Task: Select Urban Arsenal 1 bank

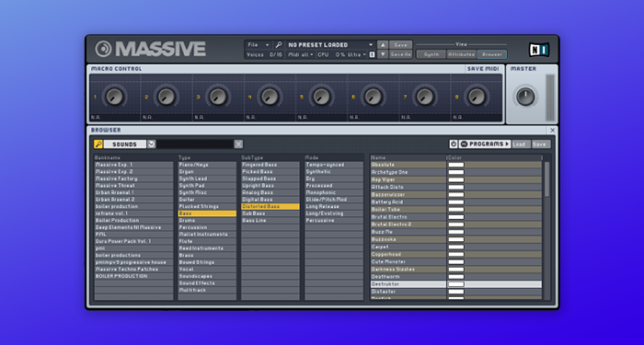Action: coord(134,192)
